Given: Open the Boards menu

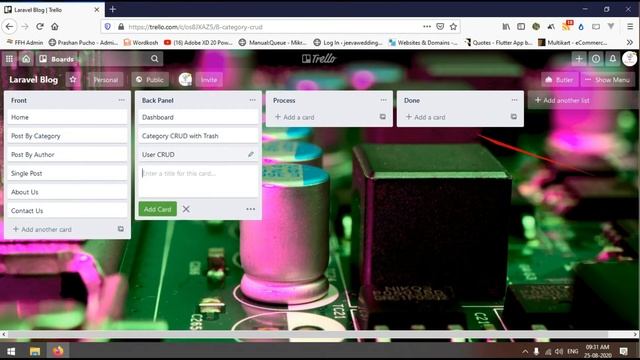Looking at the screenshot, I should tap(57, 59).
